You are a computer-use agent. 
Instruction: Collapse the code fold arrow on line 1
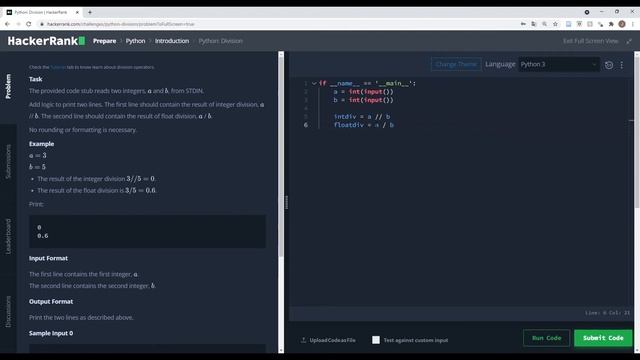click(314, 83)
